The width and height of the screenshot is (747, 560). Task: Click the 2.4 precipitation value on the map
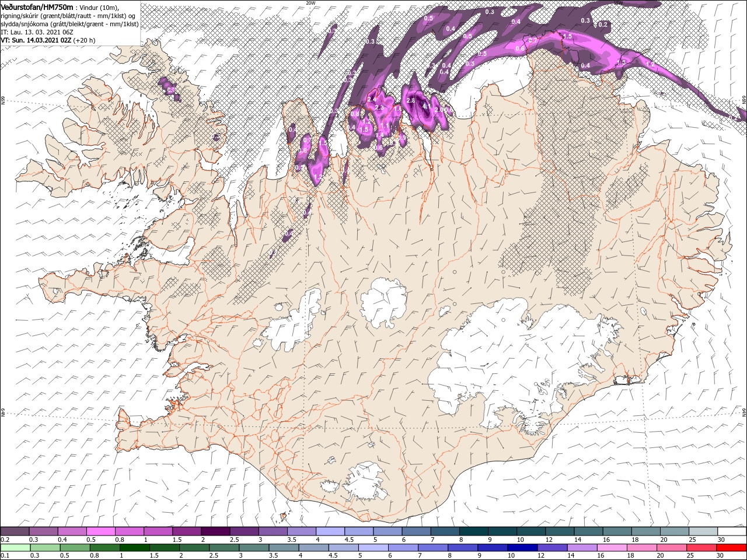click(372, 99)
